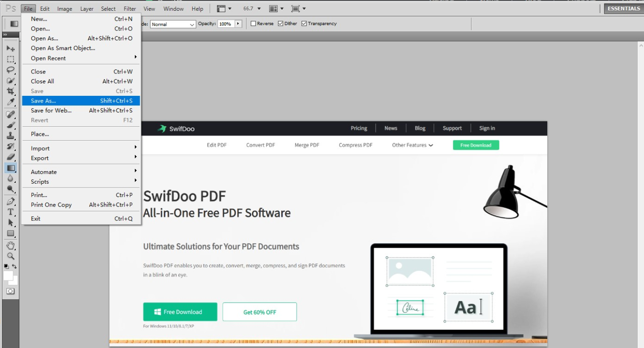This screenshot has width=644, height=348.
Task: Reset default foreground and background colors
Action: 6,266
